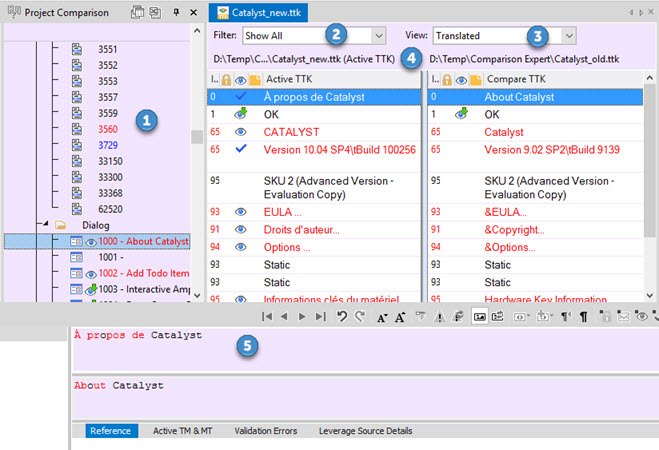
Task: Click the eye column header in Compare TTK
Action: click(x=461, y=80)
